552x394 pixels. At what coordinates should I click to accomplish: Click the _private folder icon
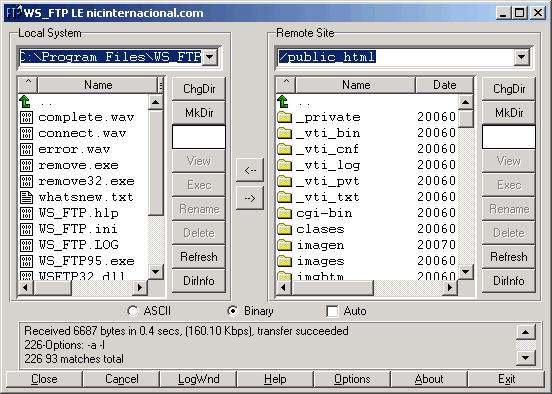284,117
